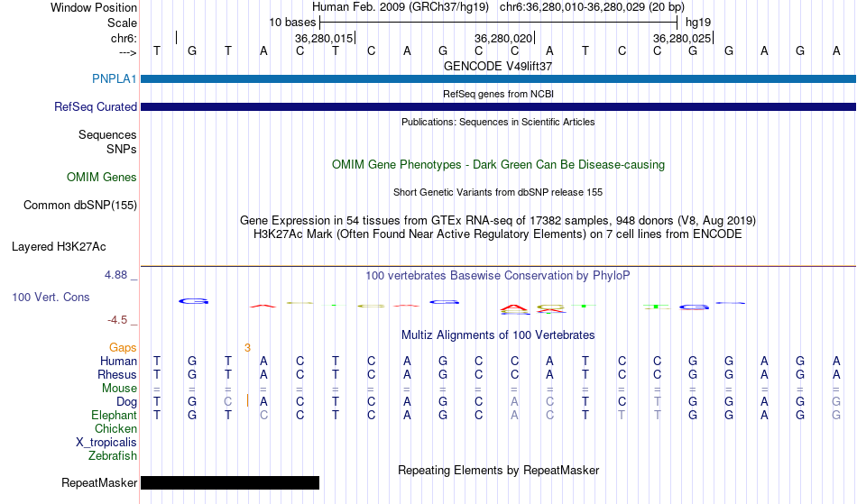Click the GTEx Gene Expression track title

pyautogui.click(x=498, y=221)
